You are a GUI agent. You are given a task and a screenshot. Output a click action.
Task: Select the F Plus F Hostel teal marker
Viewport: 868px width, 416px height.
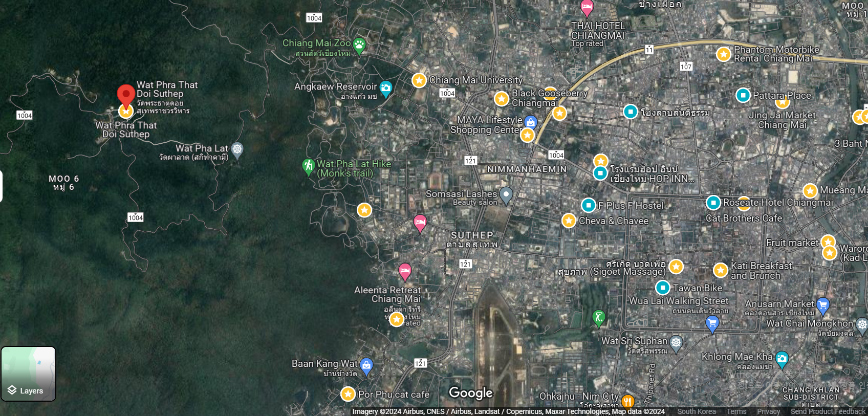(589, 205)
